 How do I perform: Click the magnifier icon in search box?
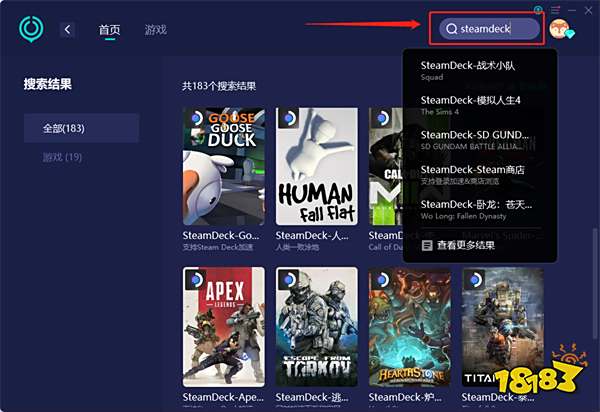point(452,29)
